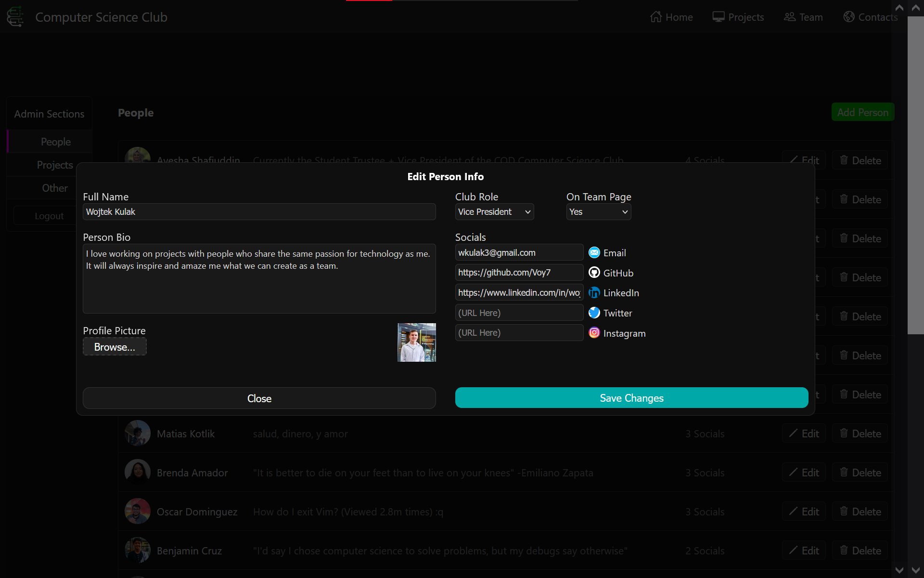Image resolution: width=924 pixels, height=578 pixels.
Task: Click the GitHub logo icon
Action: 594,273
